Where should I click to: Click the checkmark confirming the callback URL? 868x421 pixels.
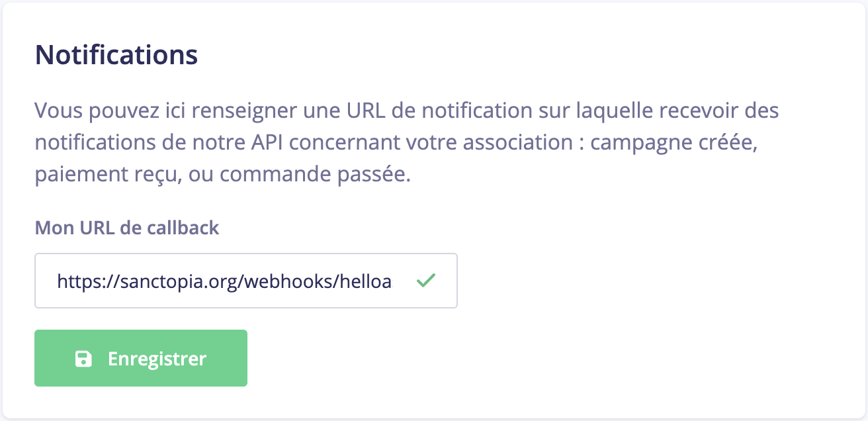pos(426,281)
